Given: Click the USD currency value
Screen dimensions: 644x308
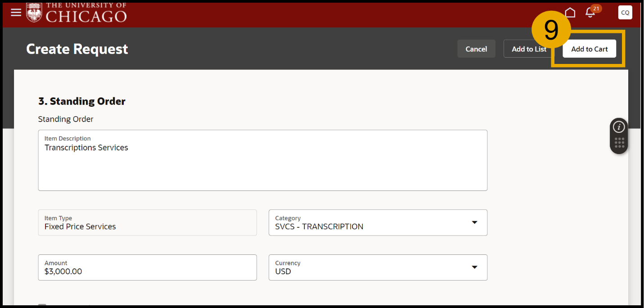Looking at the screenshot, I should click(283, 272).
